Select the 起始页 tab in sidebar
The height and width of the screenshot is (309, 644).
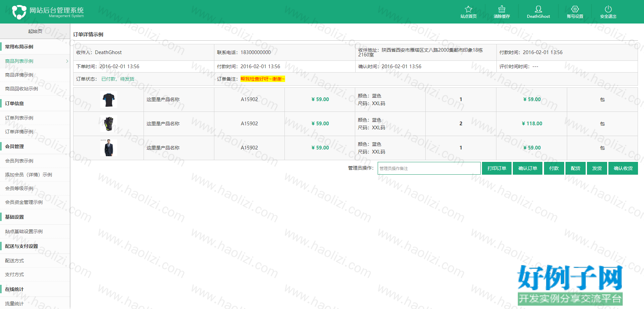click(x=35, y=31)
